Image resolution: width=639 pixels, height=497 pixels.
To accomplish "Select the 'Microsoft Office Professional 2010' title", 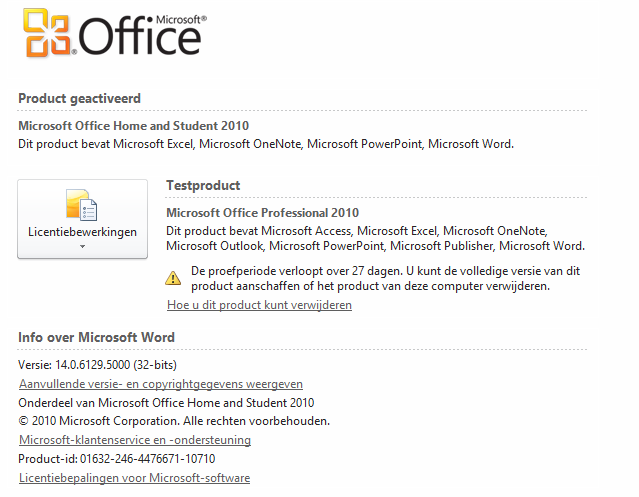I will point(262,212).
